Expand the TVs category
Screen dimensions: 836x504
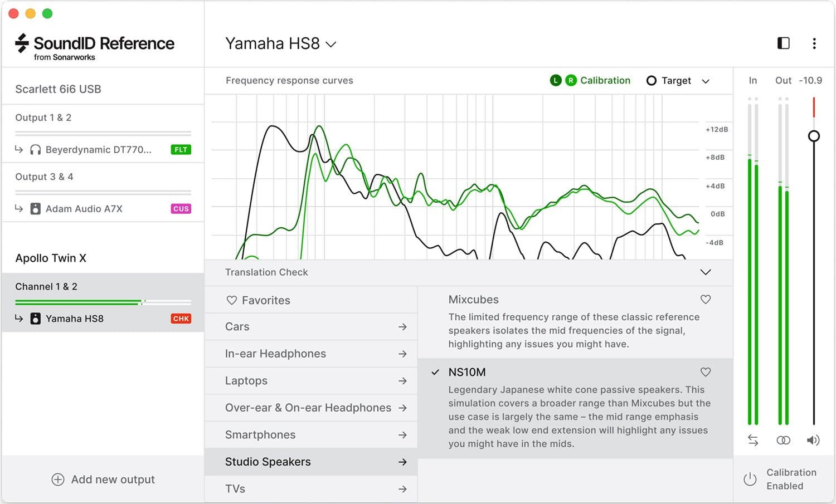click(311, 489)
